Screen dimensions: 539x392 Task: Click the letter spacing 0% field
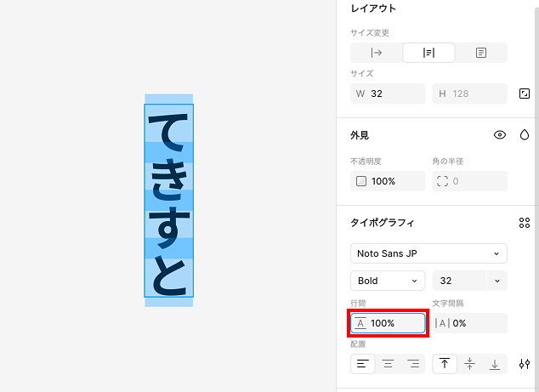tap(469, 323)
